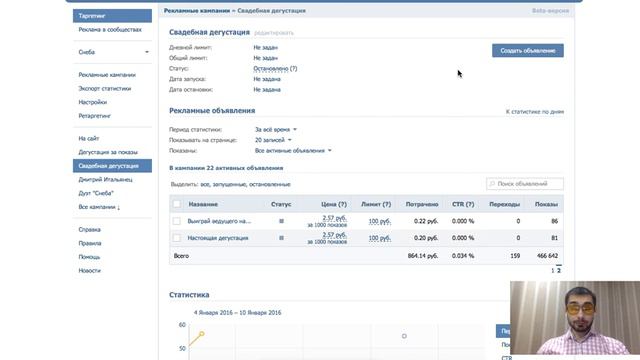The width and height of the screenshot is (640, 360).
Task: Tick the select-all checkbox in table header
Action: click(x=177, y=204)
